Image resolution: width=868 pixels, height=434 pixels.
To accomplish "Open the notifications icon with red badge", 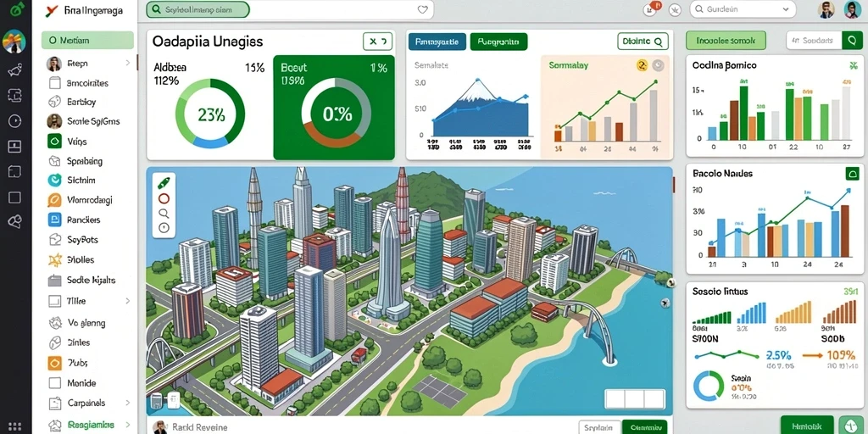I will pyautogui.click(x=651, y=8).
